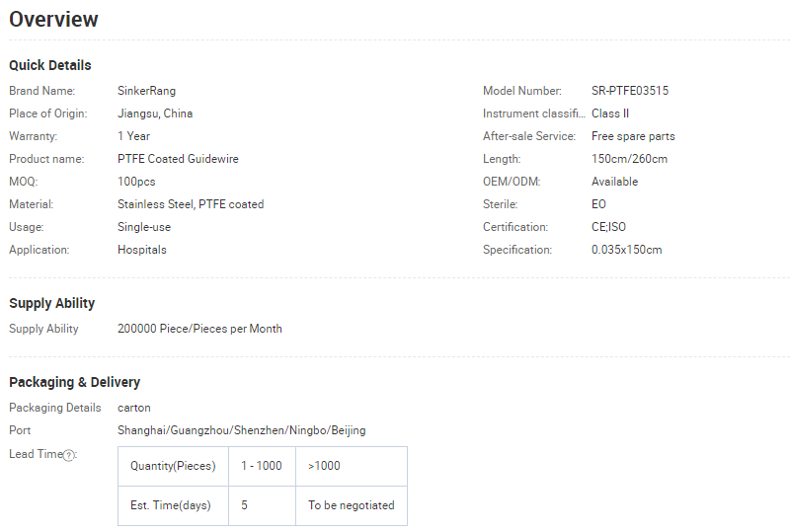The width and height of the screenshot is (790, 532).
Task: Click the Lead Time help question-mark icon
Action: pos(69,455)
